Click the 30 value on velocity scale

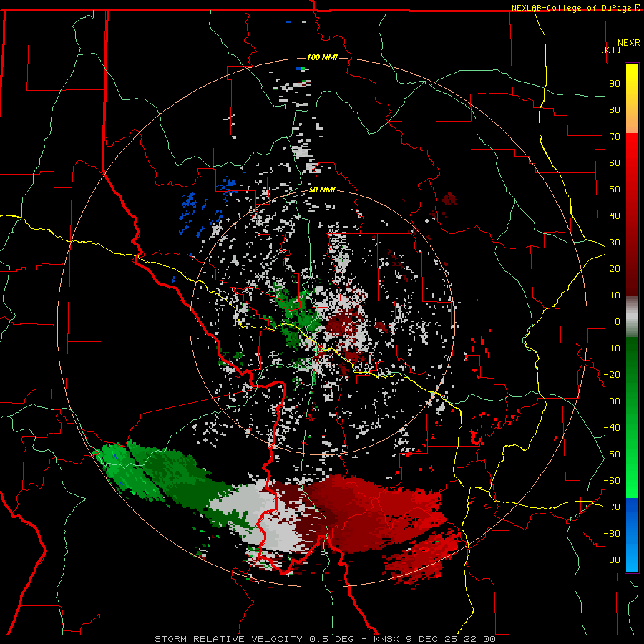click(615, 243)
